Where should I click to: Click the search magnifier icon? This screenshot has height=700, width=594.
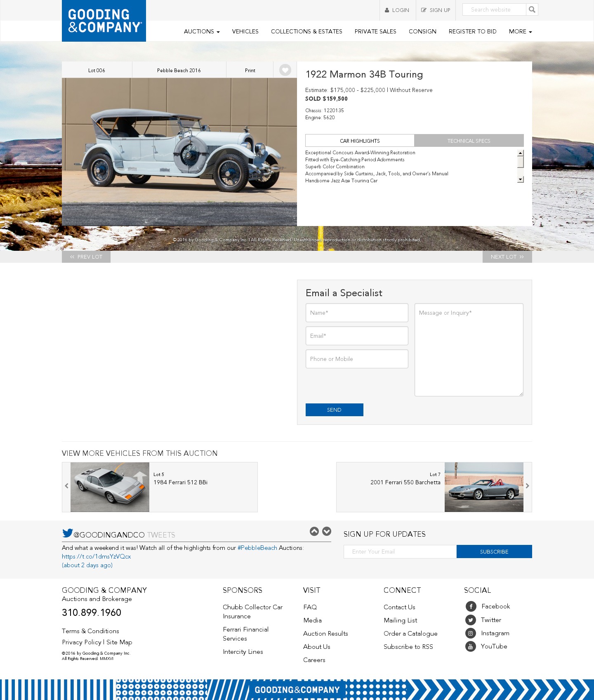(532, 9)
